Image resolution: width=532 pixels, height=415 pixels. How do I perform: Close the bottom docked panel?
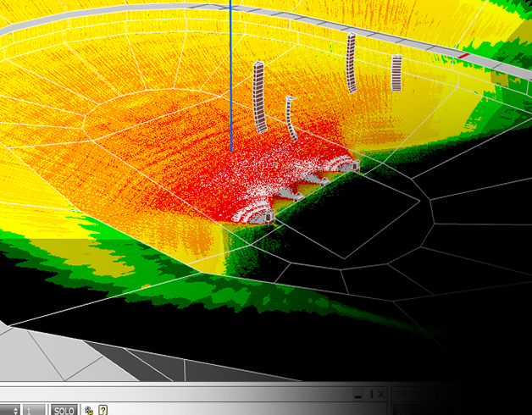pos(381,395)
